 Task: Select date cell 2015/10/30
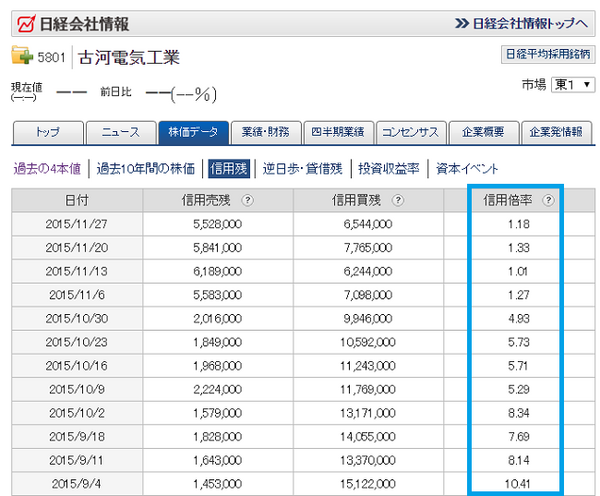(77, 319)
